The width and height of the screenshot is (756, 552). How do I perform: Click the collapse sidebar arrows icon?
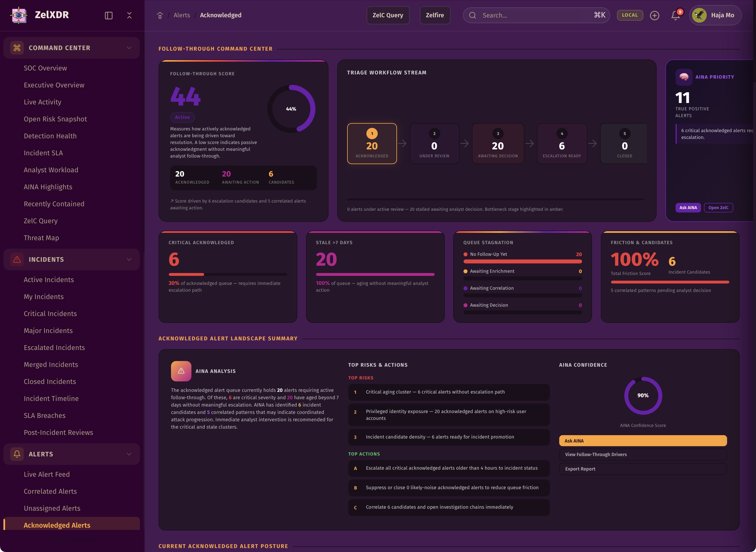[129, 15]
